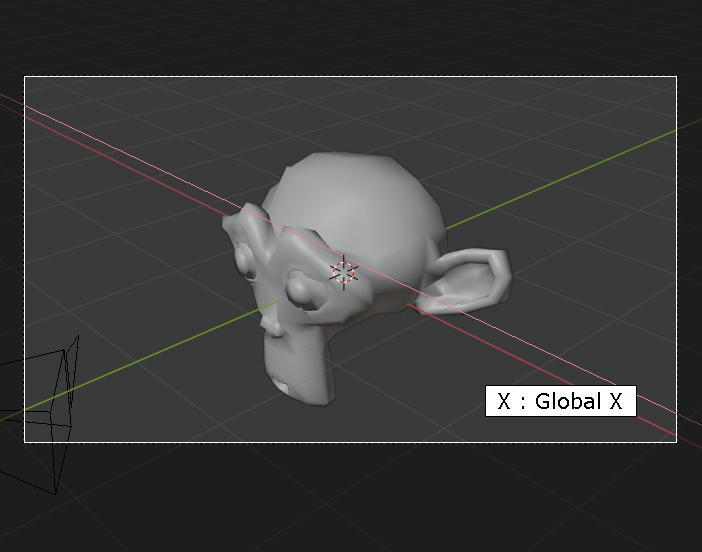Click the monkey's right ear

(466, 281)
